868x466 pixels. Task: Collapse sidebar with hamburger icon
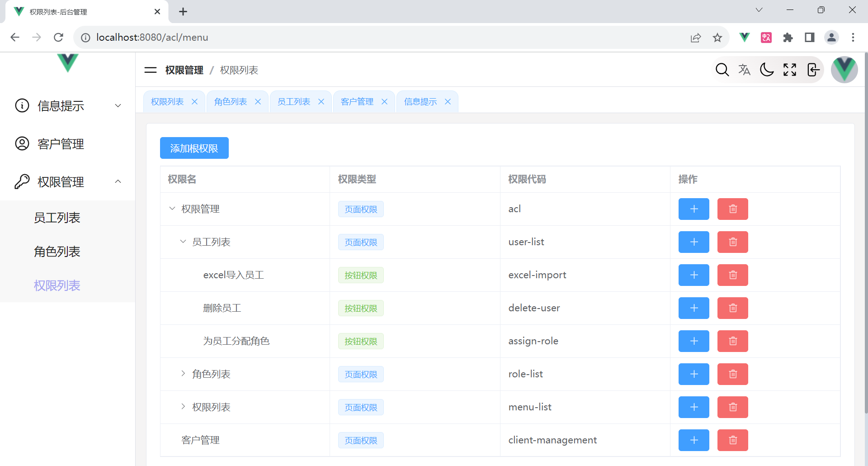click(150, 70)
